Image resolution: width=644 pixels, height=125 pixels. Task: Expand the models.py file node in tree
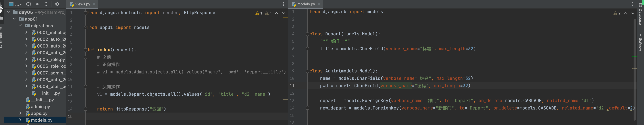[21, 120]
